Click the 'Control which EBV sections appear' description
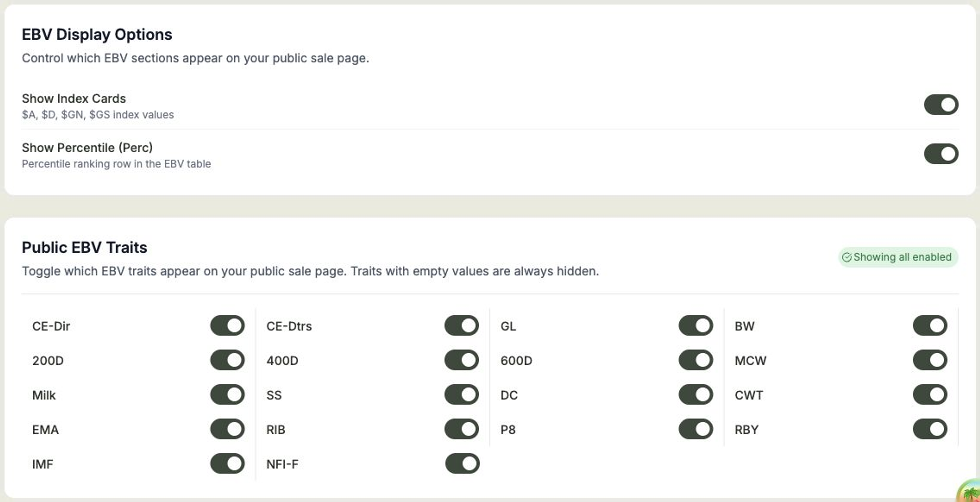 (x=195, y=58)
